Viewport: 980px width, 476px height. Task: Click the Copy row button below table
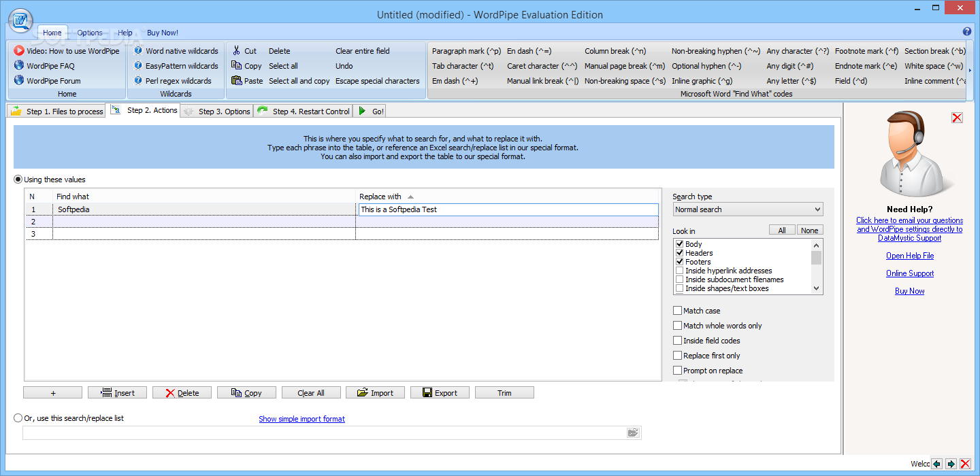pos(246,392)
